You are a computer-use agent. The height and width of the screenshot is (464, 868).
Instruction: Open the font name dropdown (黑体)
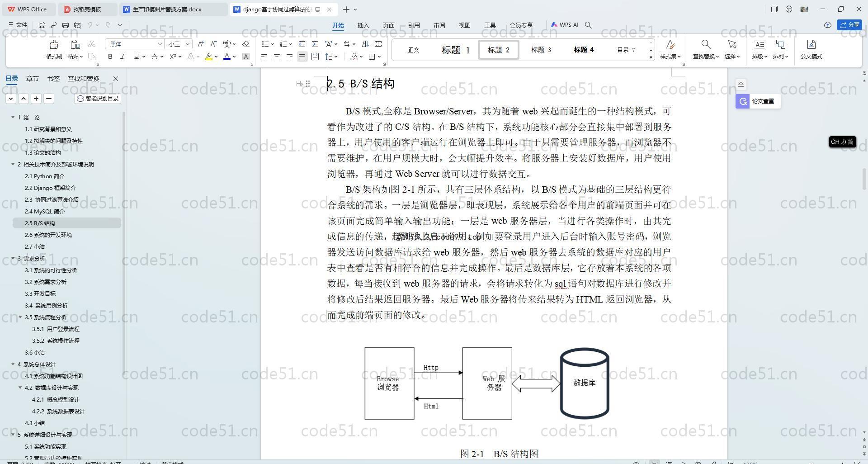160,44
